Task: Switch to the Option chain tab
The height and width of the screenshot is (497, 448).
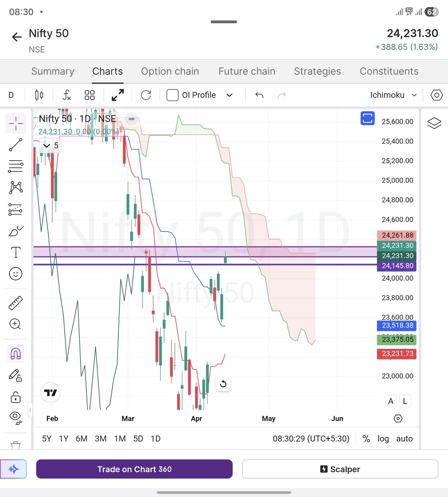Action: pos(170,71)
